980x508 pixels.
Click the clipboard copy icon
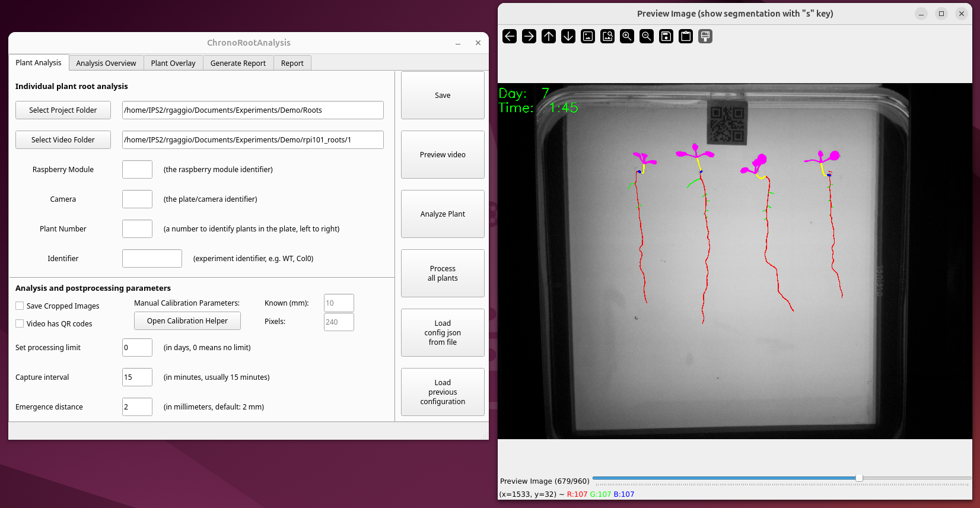click(686, 36)
